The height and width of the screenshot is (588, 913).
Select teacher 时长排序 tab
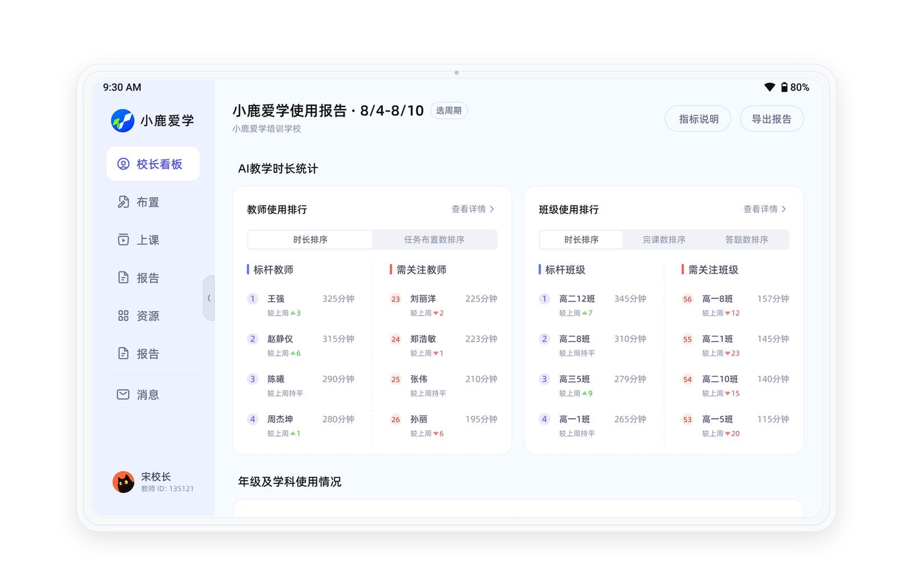(x=310, y=239)
